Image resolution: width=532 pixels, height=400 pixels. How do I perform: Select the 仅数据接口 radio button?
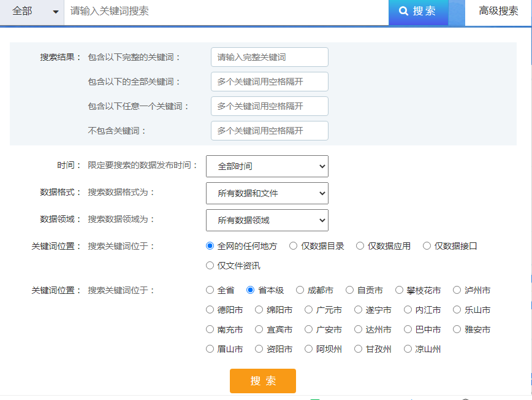[x=427, y=246]
